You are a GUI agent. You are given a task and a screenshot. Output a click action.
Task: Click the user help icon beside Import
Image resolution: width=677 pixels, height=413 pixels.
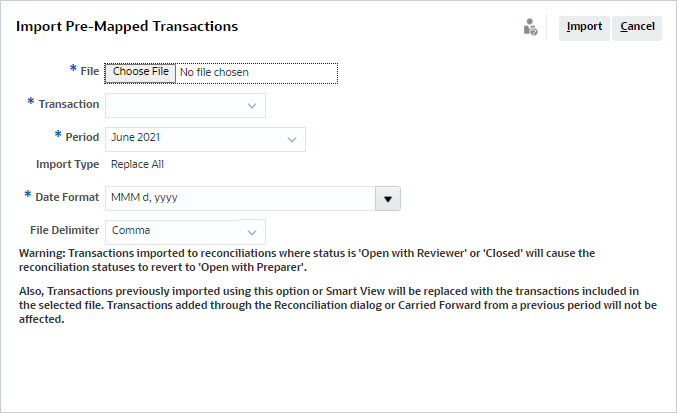(531, 27)
